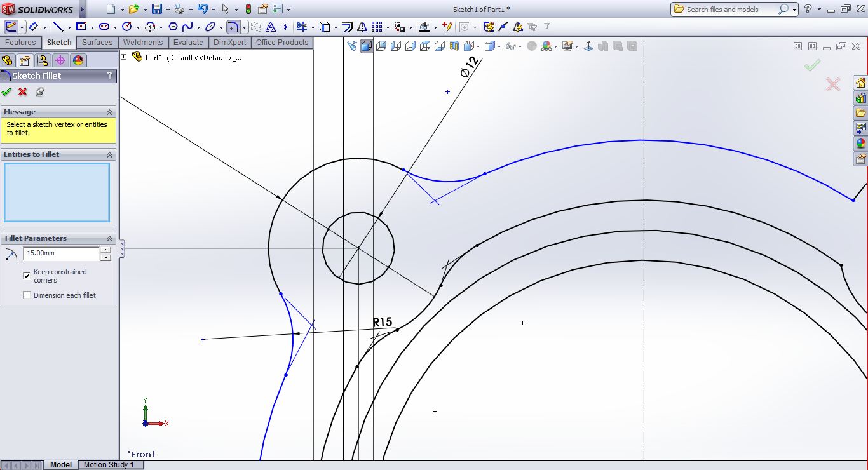Image resolution: width=868 pixels, height=470 pixels.
Task: Check the confirmation corner green checkmark
Action: (x=813, y=65)
